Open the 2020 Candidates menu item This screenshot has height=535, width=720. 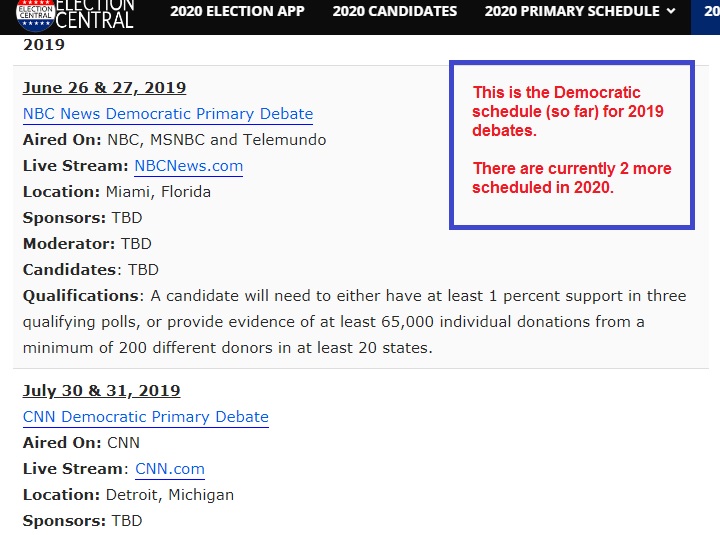(395, 11)
